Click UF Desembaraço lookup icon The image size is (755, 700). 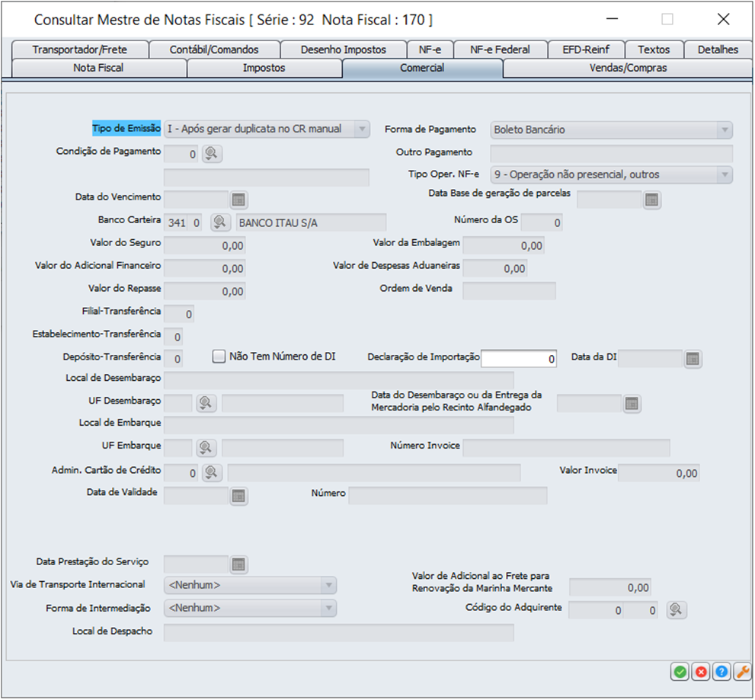tap(206, 403)
